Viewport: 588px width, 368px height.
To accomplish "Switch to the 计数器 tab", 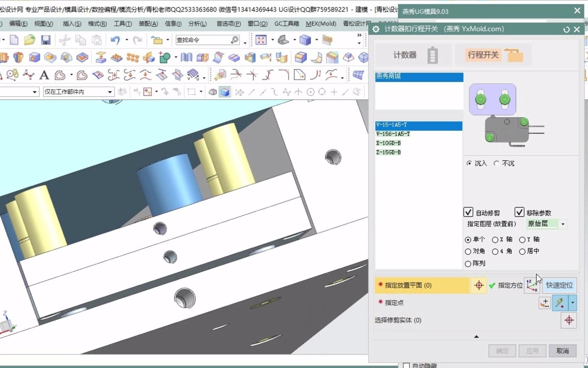I will [413, 55].
